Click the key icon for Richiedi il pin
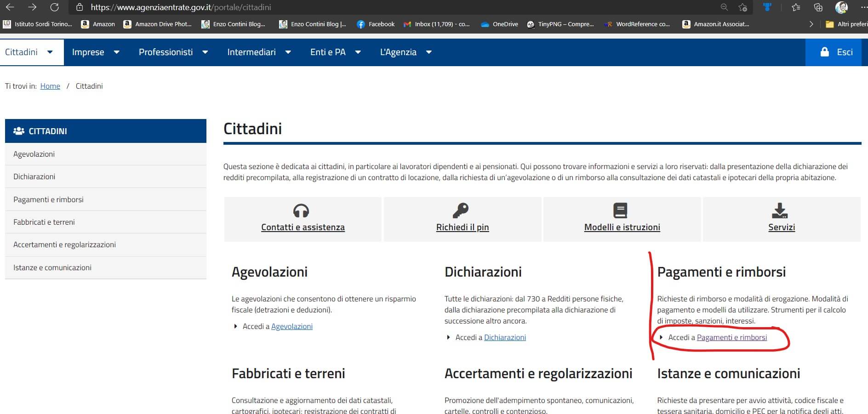 [460, 210]
